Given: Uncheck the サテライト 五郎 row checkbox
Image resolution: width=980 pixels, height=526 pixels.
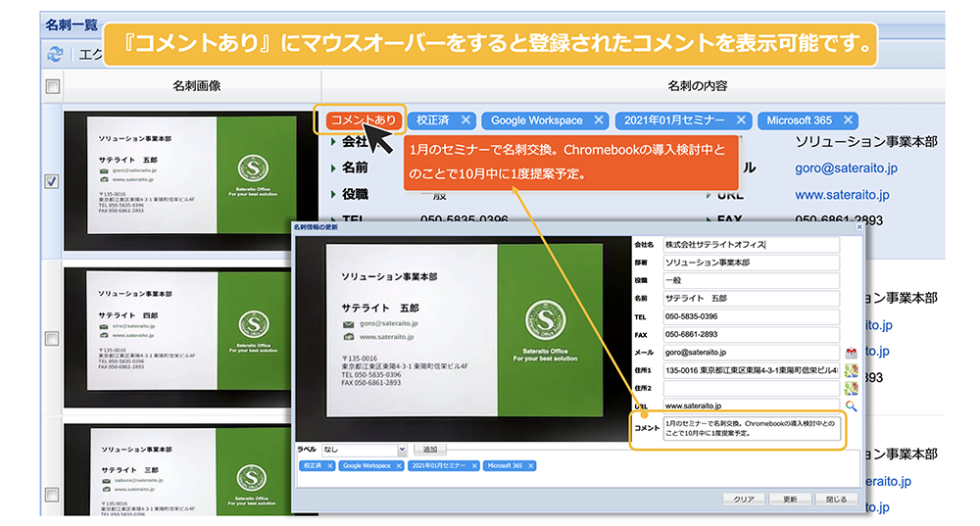Looking at the screenshot, I should click(52, 181).
